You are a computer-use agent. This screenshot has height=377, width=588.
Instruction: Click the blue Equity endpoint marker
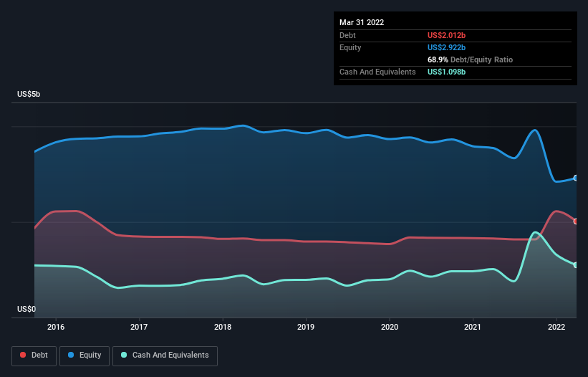click(576, 178)
